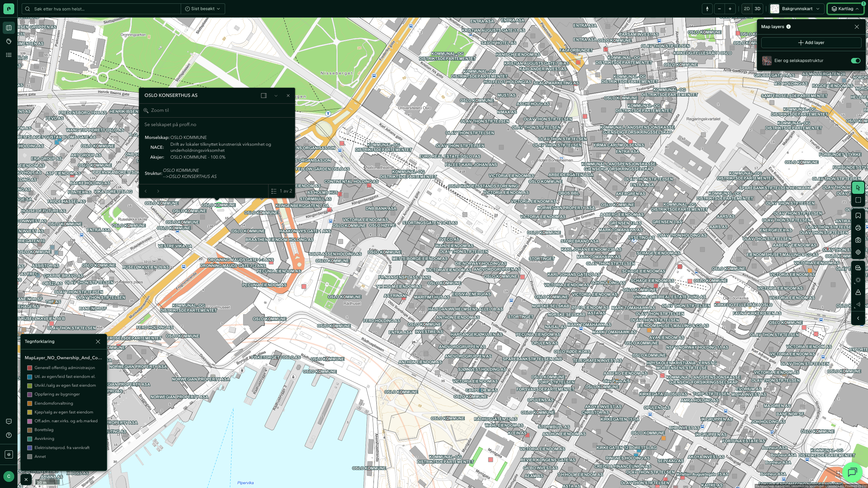Dock the OSLO KONSERTHUS AS popup

point(264,96)
